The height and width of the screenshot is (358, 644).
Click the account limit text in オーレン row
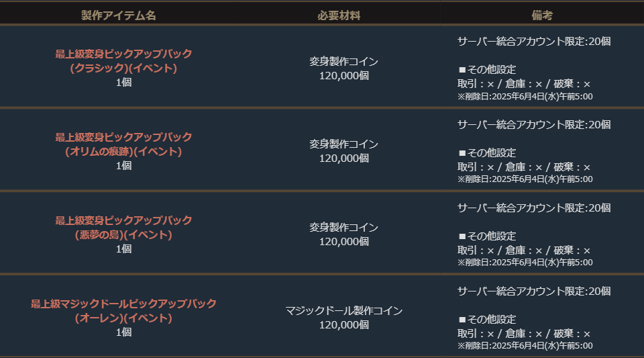click(534, 291)
